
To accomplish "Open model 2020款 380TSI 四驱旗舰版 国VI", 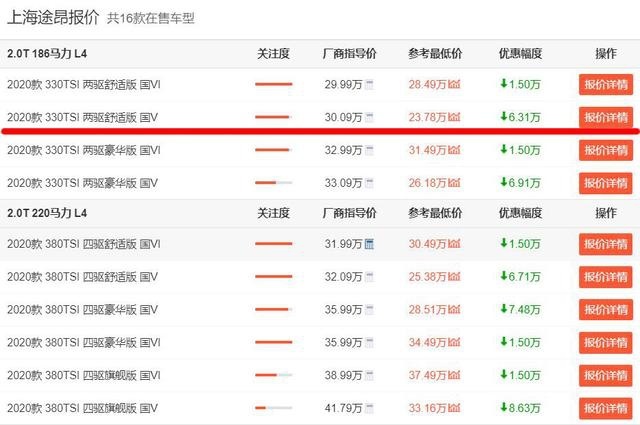I will (84, 375).
